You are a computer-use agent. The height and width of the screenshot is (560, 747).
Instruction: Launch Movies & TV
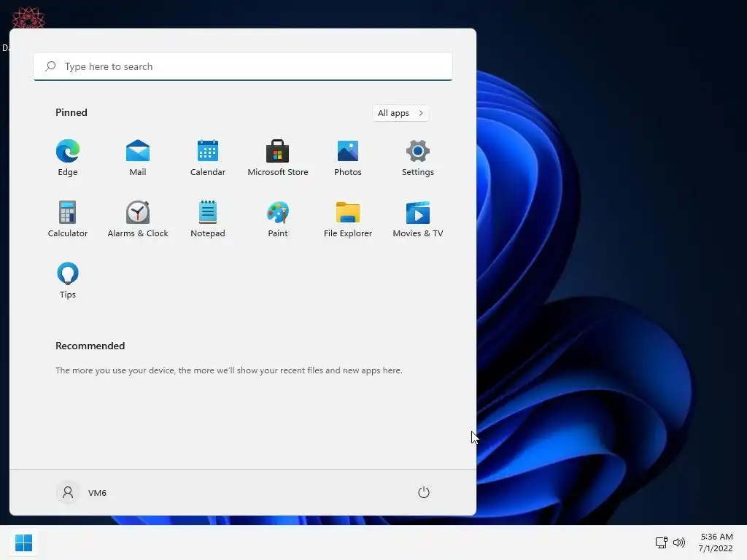pyautogui.click(x=418, y=219)
